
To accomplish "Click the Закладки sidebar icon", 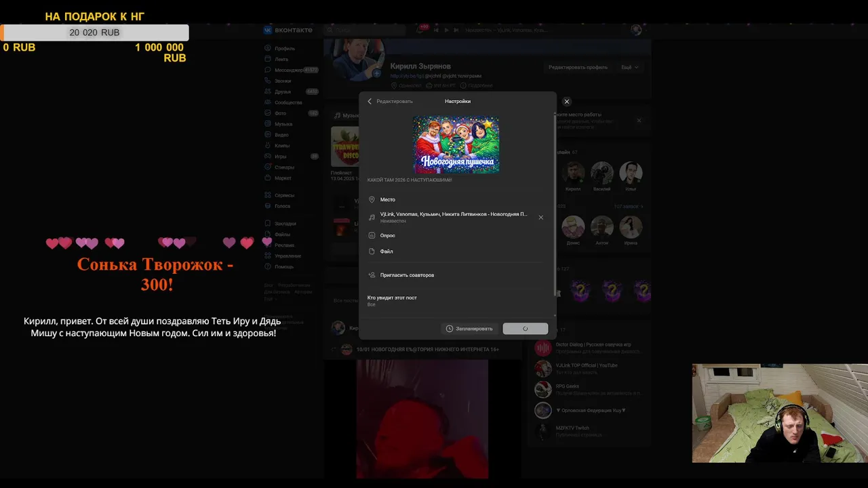I will coord(269,224).
